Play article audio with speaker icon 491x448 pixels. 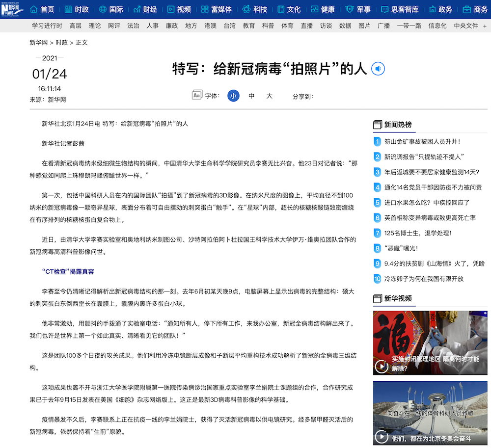tap(378, 69)
